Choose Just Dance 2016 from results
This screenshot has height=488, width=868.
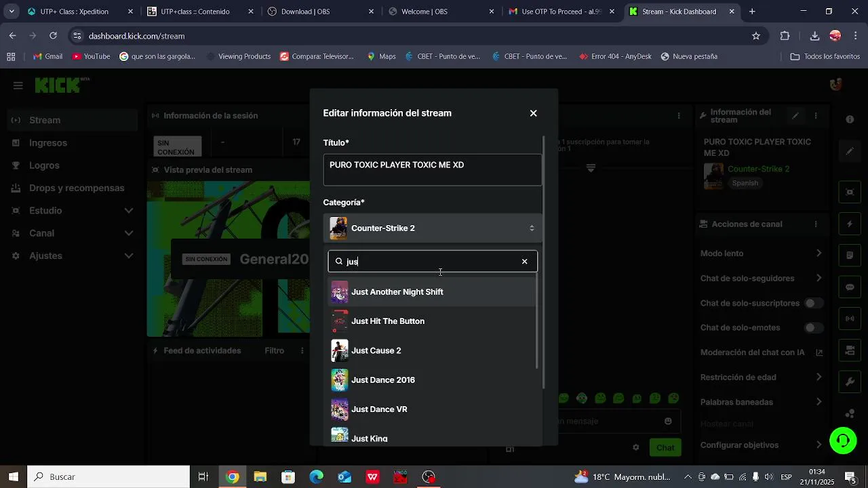point(433,380)
